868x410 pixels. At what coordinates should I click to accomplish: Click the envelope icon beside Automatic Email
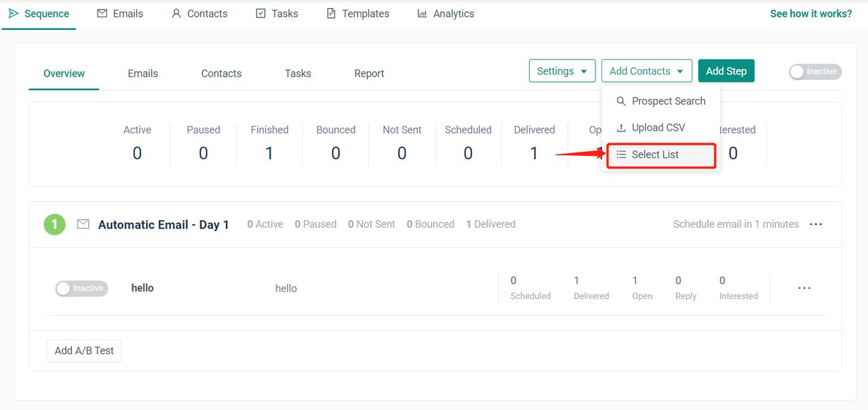83,224
